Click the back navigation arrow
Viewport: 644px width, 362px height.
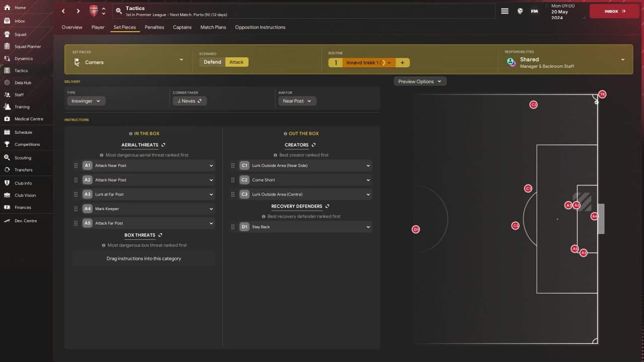coord(63,11)
